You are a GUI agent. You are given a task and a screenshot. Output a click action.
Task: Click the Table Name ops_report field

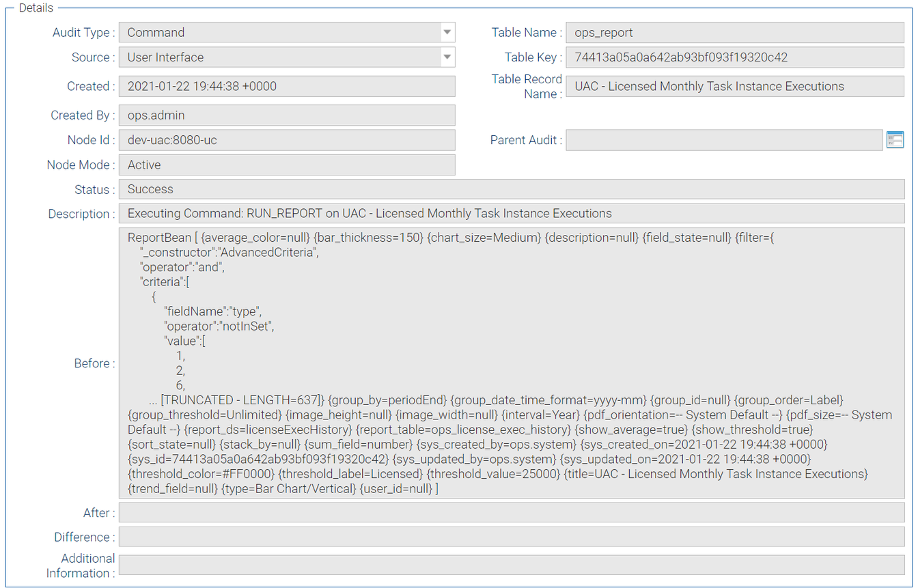(x=735, y=32)
